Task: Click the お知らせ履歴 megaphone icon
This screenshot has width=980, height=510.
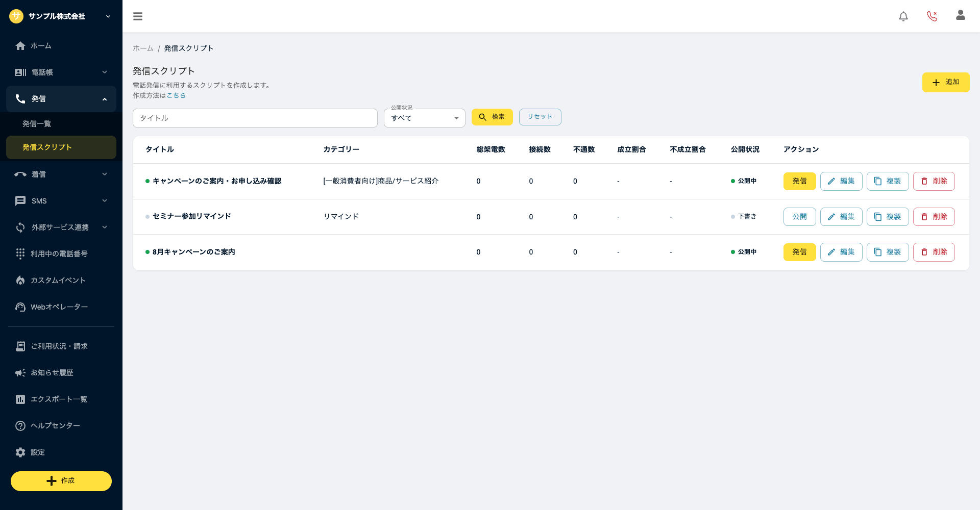Action: [x=20, y=373]
